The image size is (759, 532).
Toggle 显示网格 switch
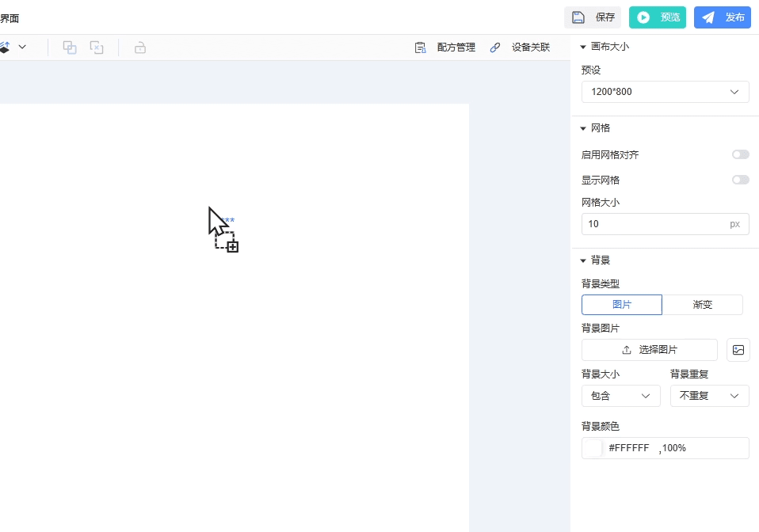(x=740, y=180)
